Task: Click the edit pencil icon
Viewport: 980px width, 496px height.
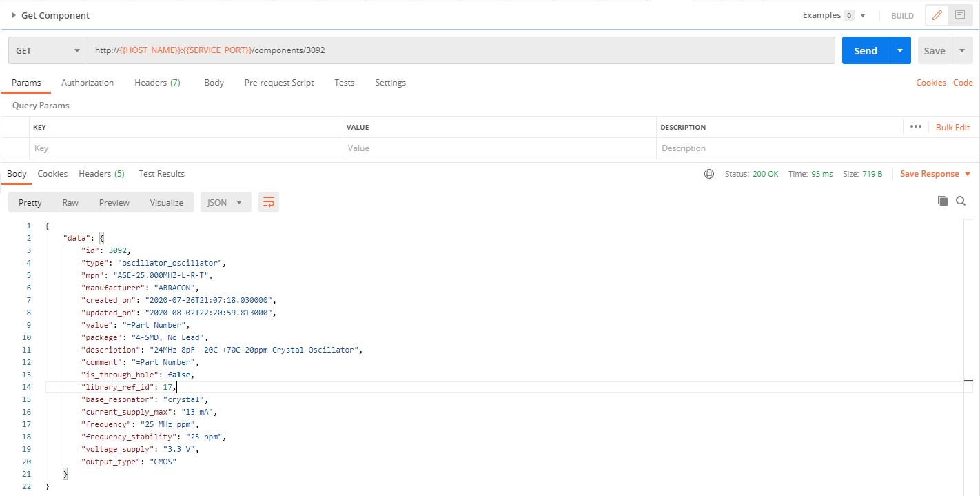Action: [937, 15]
